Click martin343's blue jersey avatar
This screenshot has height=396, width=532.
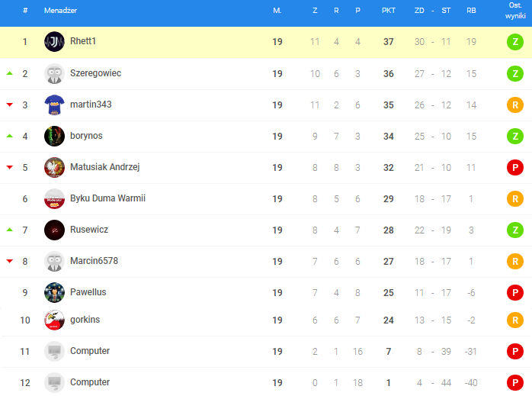(54, 105)
